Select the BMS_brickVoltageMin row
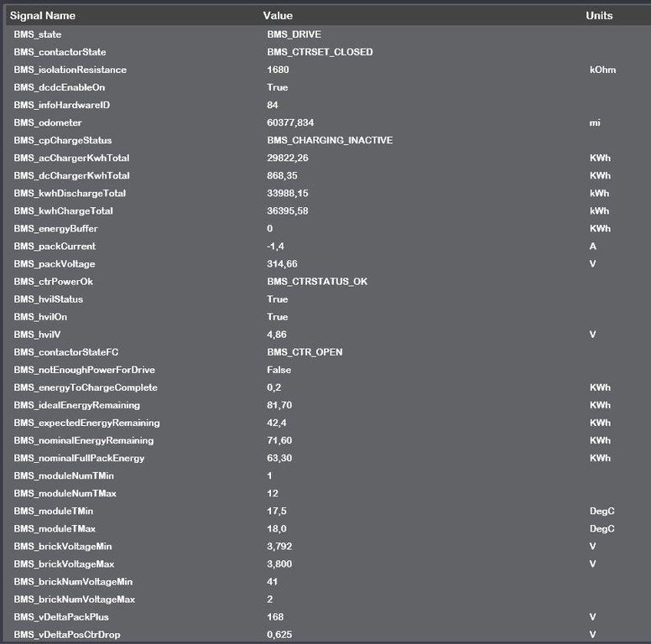This screenshot has height=644, width=651. pyautogui.click(x=328, y=547)
